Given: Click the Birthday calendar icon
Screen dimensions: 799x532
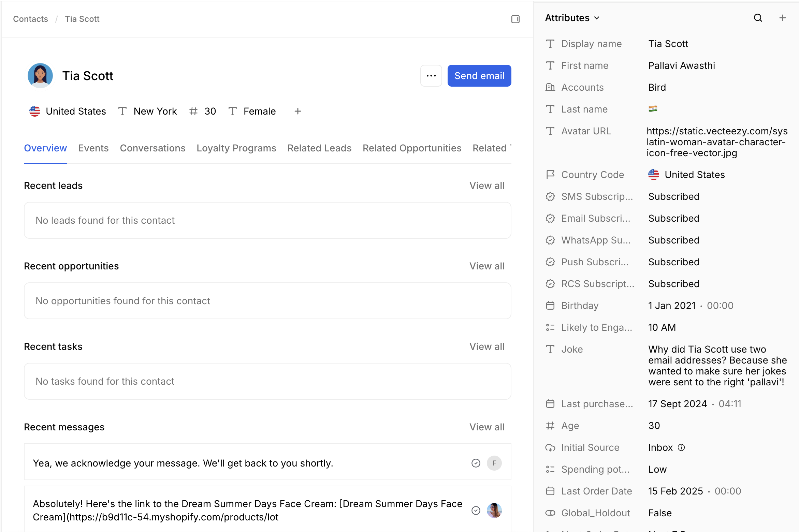Looking at the screenshot, I should tap(550, 306).
